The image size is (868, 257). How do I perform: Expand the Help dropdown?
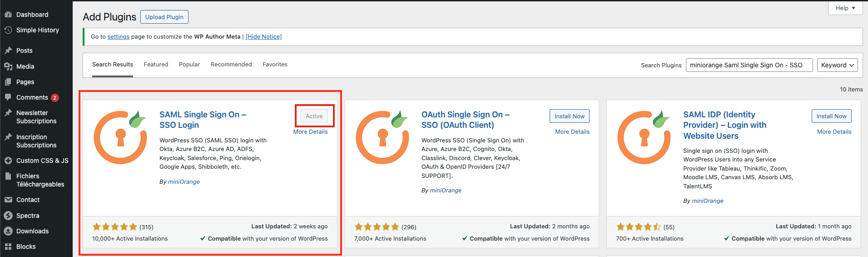point(845,8)
